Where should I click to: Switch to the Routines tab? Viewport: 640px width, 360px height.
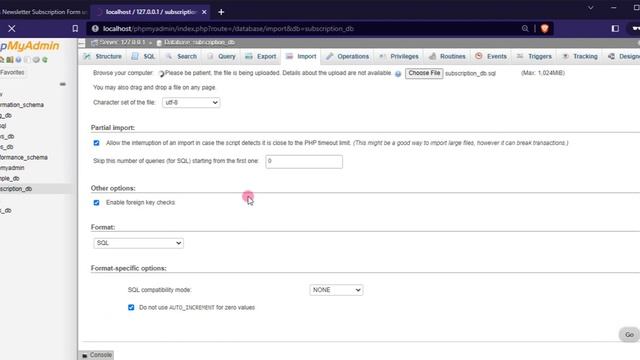448,56
